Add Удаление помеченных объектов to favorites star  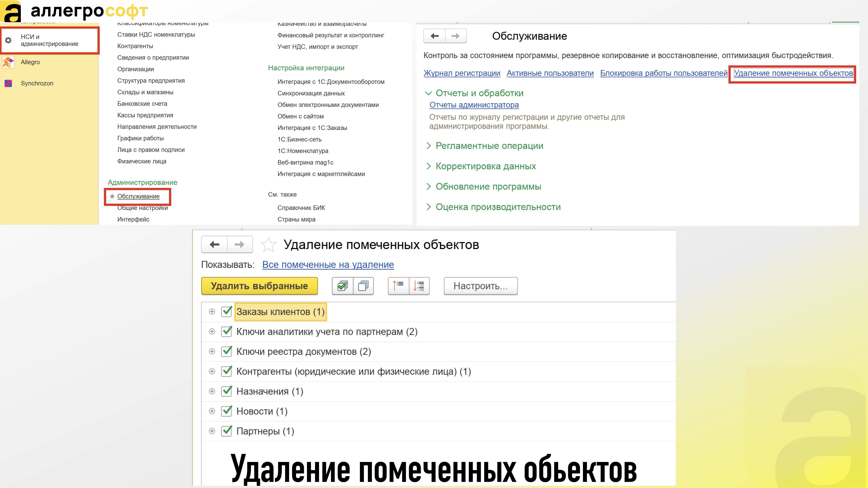coord(269,245)
